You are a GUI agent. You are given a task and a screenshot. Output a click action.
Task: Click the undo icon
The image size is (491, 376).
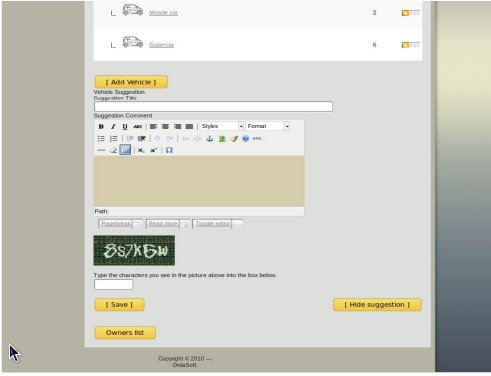click(x=157, y=139)
